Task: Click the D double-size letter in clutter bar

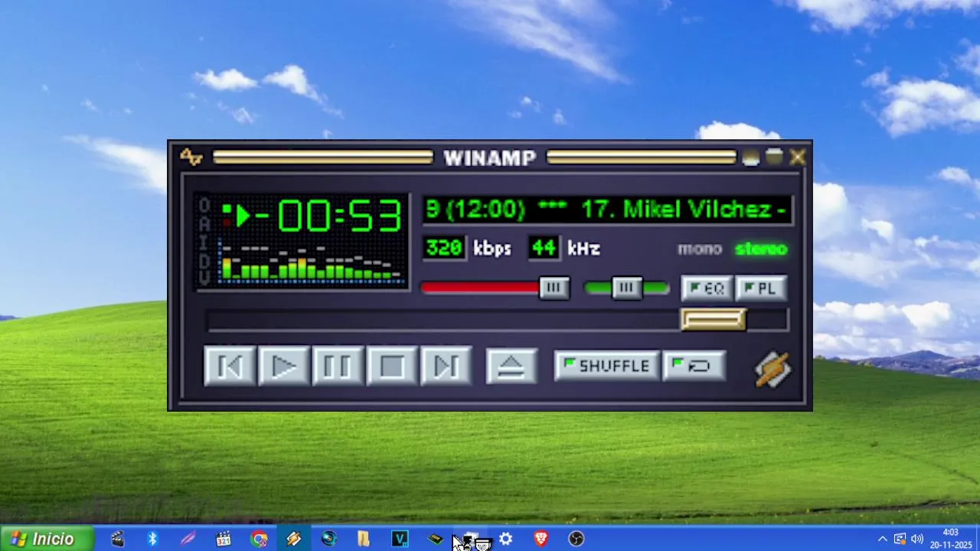Action: coord(204,260)
